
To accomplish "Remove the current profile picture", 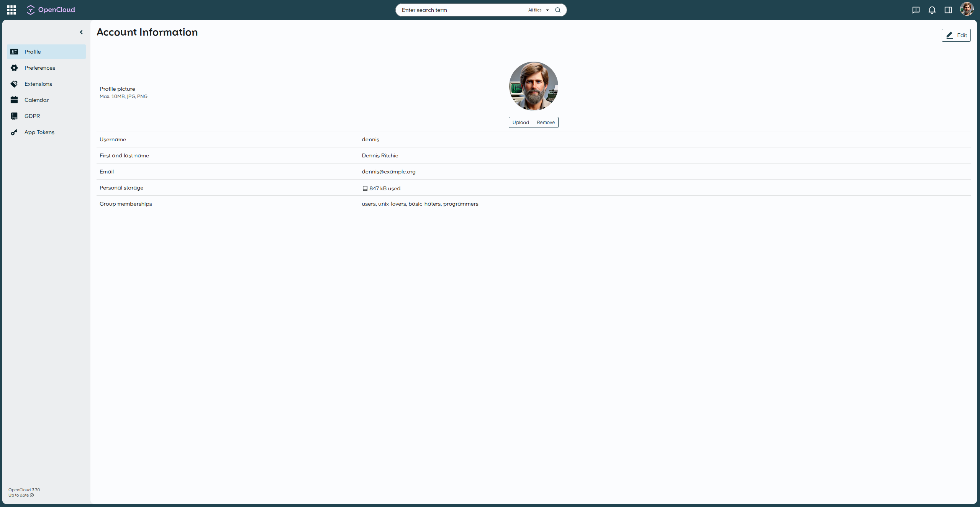I will click(x=546, y=123).
